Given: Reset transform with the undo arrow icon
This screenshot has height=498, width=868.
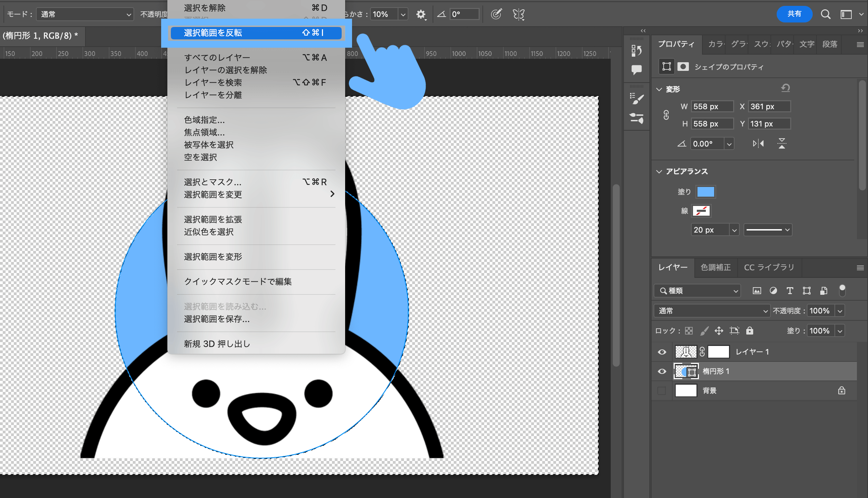Looking at the screenshot, I should tap(785, 88).
